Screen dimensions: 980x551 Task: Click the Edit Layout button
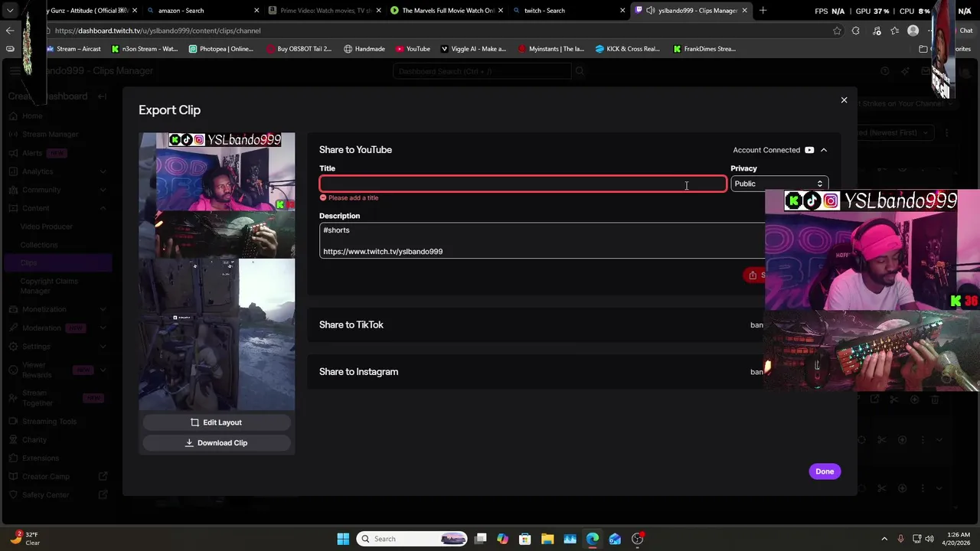(217, 422)
